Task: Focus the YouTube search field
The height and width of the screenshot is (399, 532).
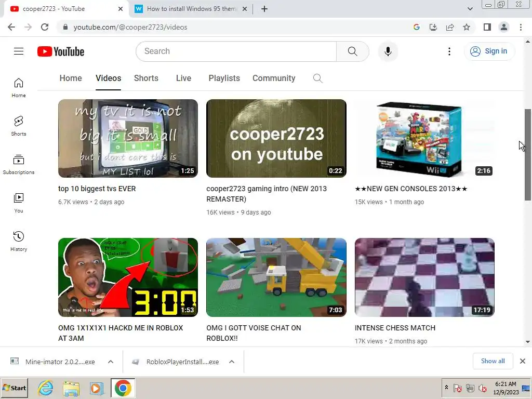Action: click(236, 51)
